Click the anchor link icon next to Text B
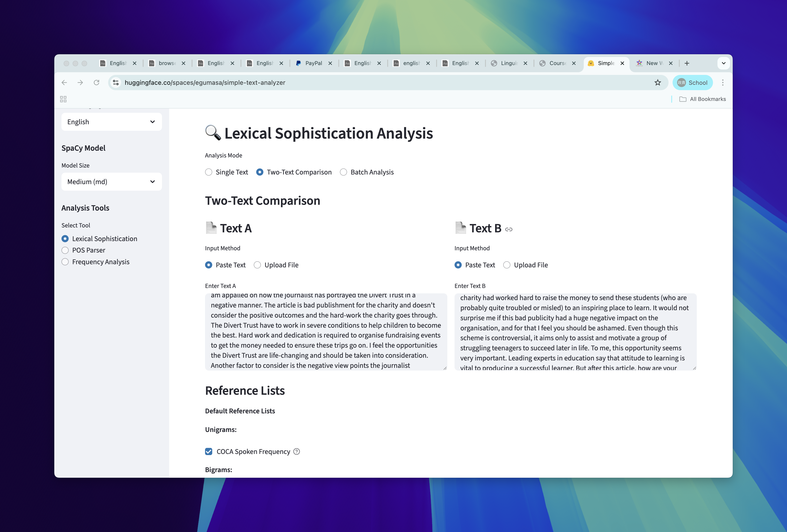This screenshot has width=787, height=532. pyautogui.click(x=509, y=230)
